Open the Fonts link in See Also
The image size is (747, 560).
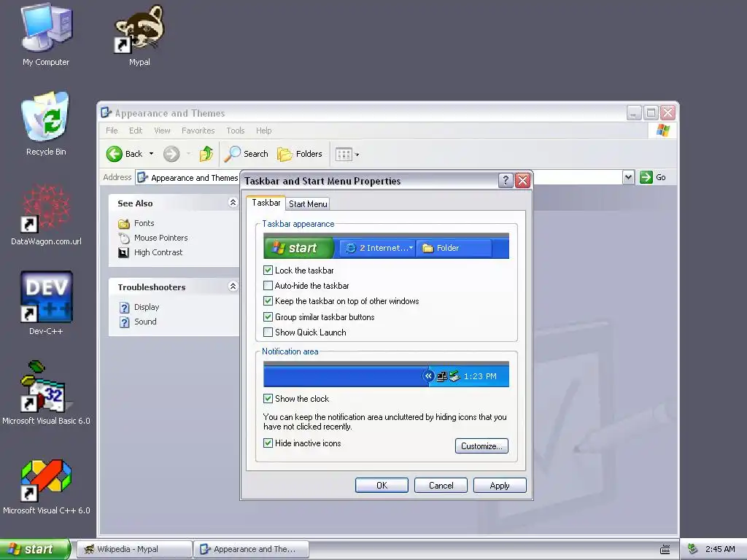[144, 223]
